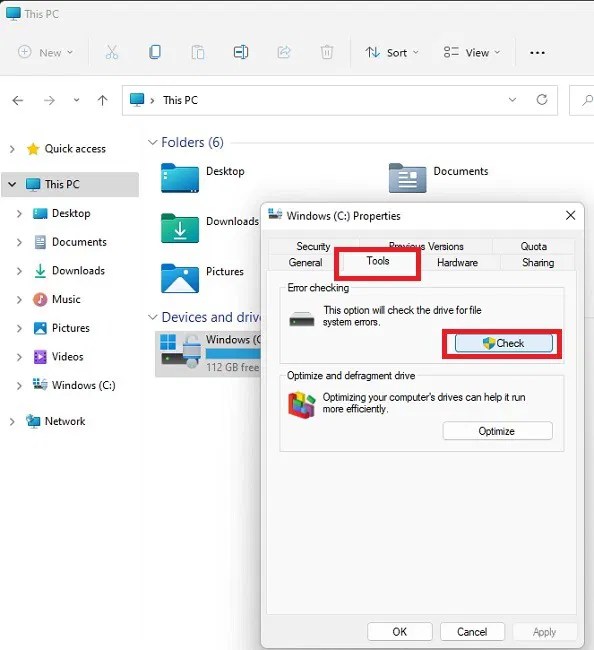Screen dimensions: 594x650
Task: Click the Cut scissors icon in toolbar
Action: 112,53
